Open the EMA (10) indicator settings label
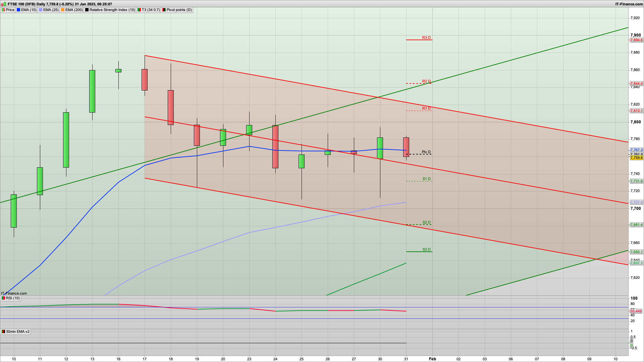Viewport: 644px width, 362px height. coord(29,10)
